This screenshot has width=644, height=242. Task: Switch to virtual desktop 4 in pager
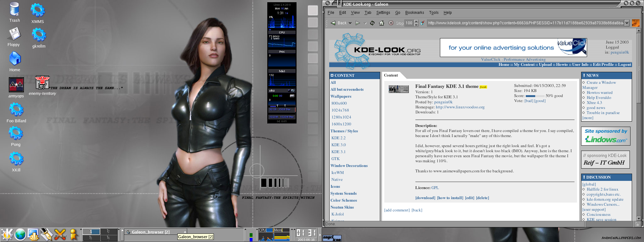pyautogui.click(x=108, y=238)
